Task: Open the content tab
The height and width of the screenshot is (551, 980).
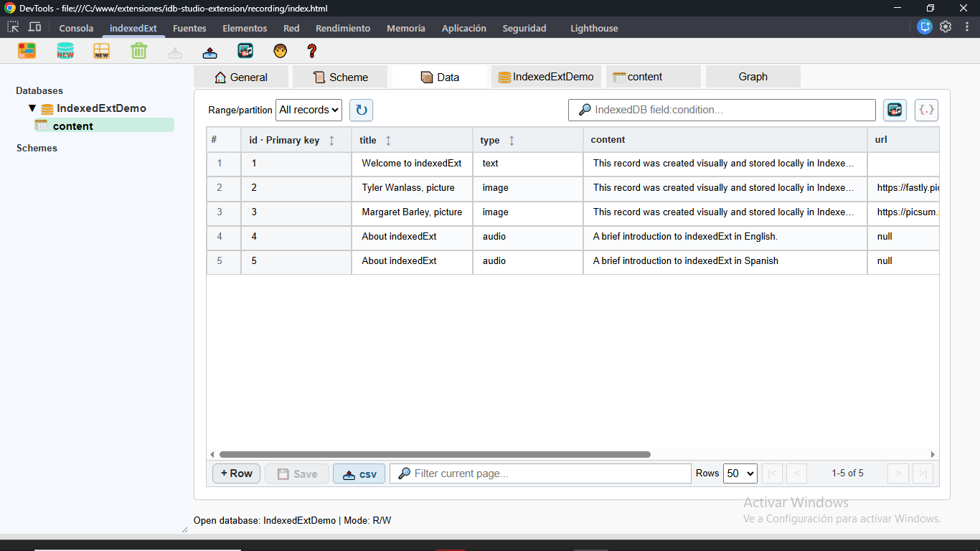Action: [653, 77]
